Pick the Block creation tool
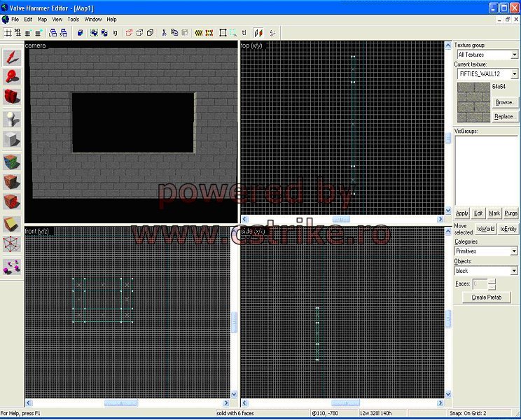 click(12, 140)
